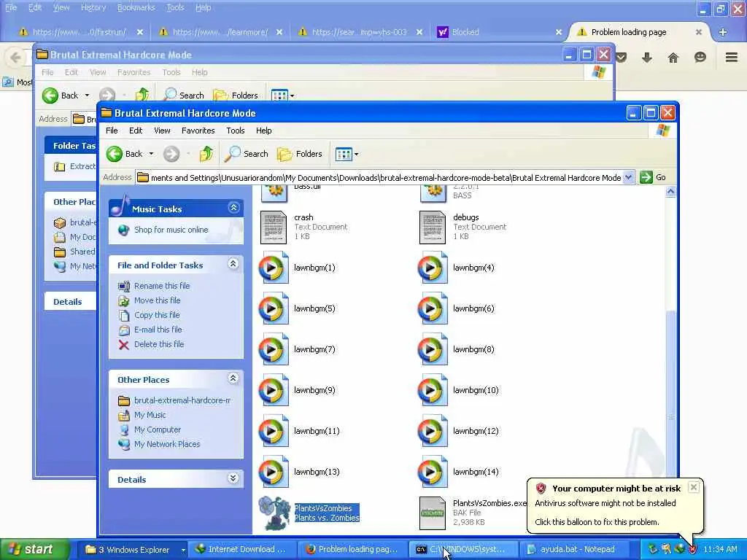Click Rename this file link

tap(162, 286)
